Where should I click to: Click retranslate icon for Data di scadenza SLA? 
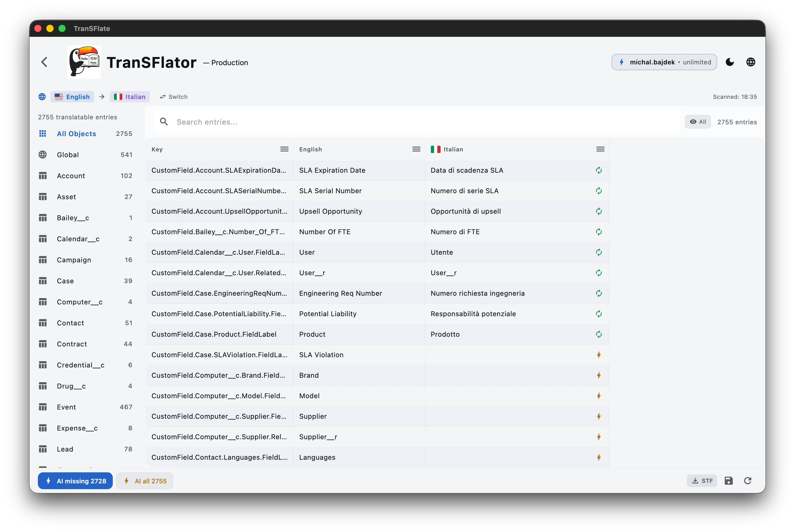(x=599, y=170)
